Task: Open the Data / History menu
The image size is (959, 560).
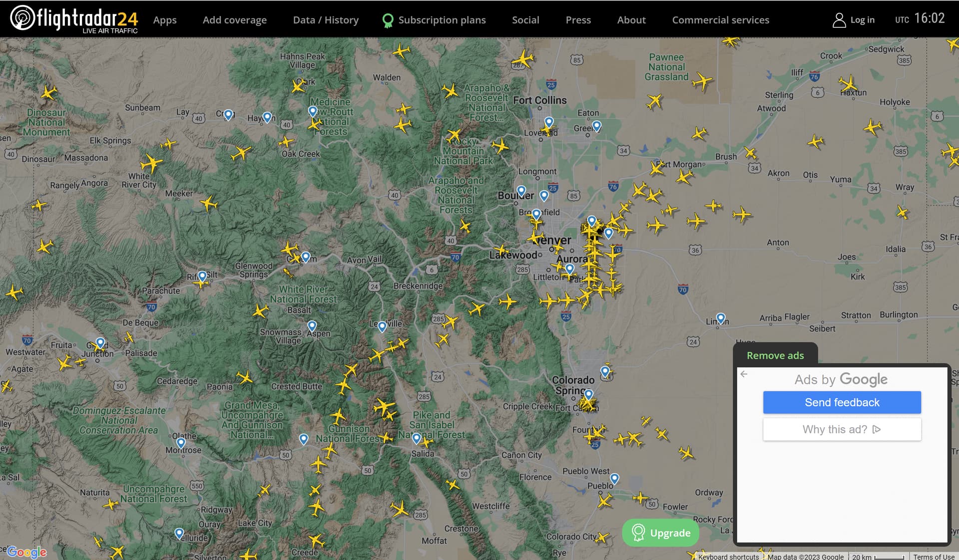Action: point(326,20)
